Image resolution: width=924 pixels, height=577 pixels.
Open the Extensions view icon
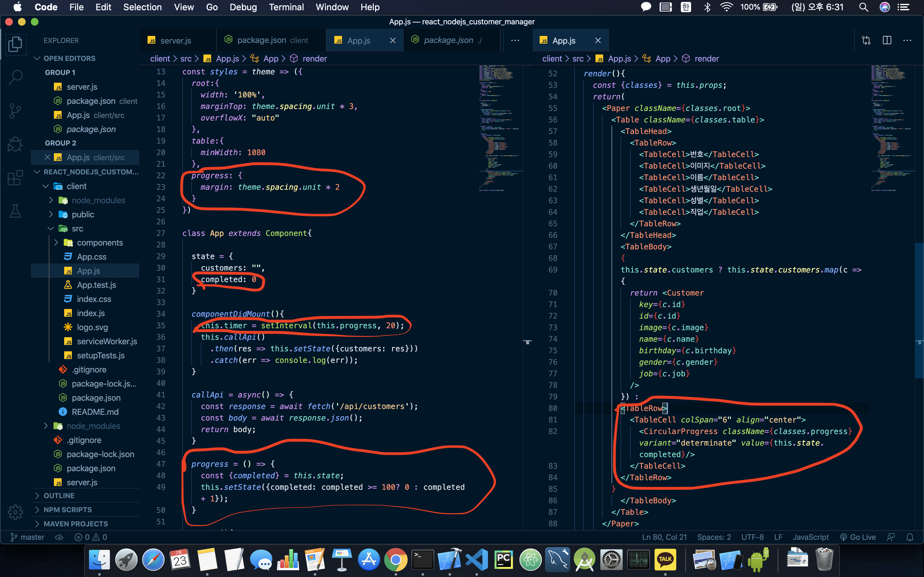15,178
